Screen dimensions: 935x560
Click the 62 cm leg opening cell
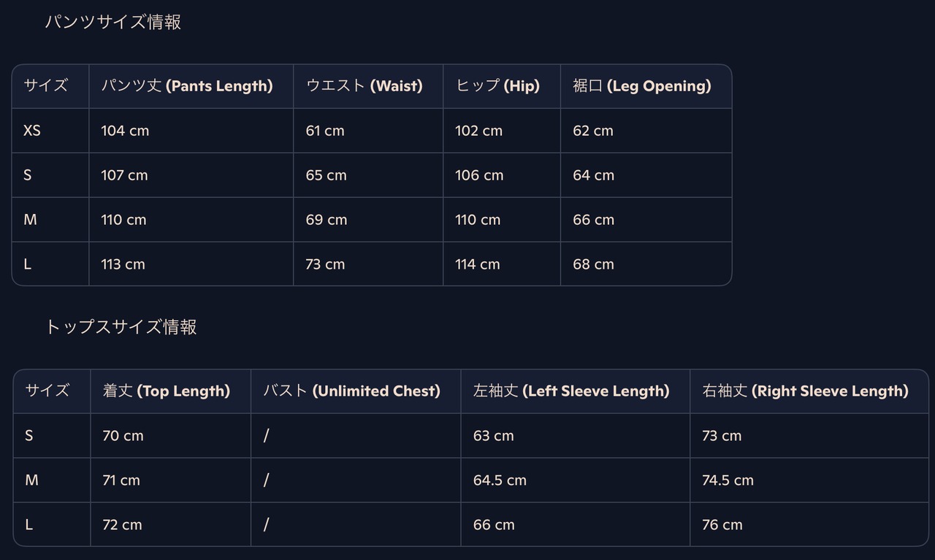pos(593,131)
